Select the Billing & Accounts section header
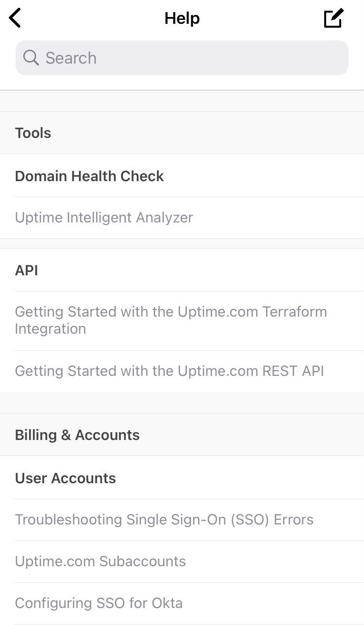 pyautogui.click(x=182, y=435)
